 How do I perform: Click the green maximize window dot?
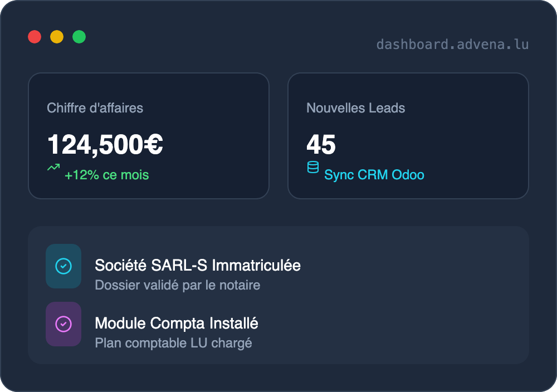pyautogui.click(x=79, y=37)
